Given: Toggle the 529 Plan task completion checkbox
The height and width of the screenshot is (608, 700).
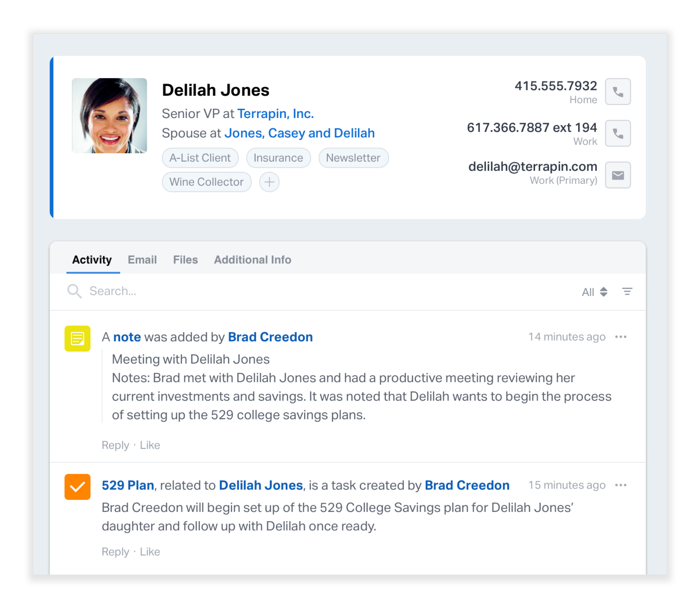Looking at the screenshot, I should [77, 485].
